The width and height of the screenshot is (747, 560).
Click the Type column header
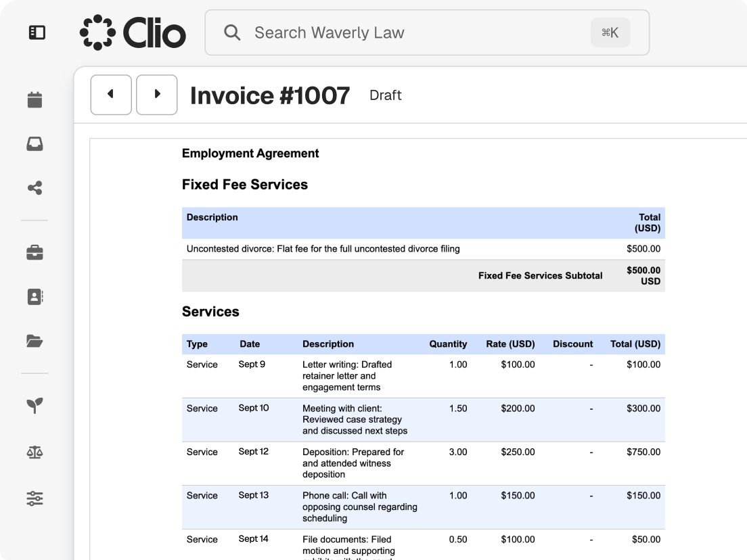point(197,344)
